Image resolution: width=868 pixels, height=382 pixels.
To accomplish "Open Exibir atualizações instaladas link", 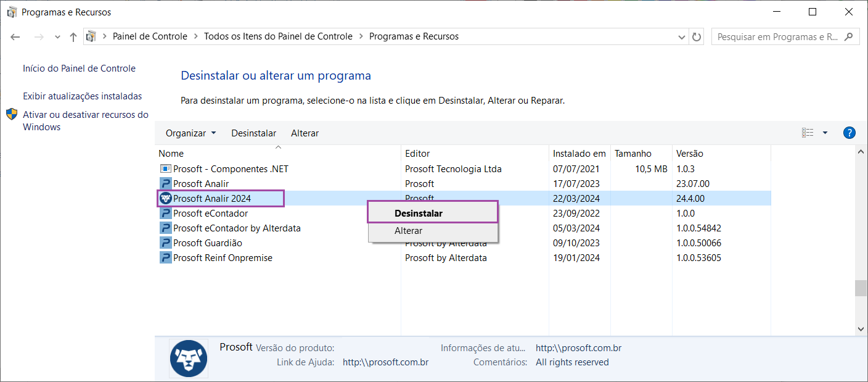I will 83,96.
